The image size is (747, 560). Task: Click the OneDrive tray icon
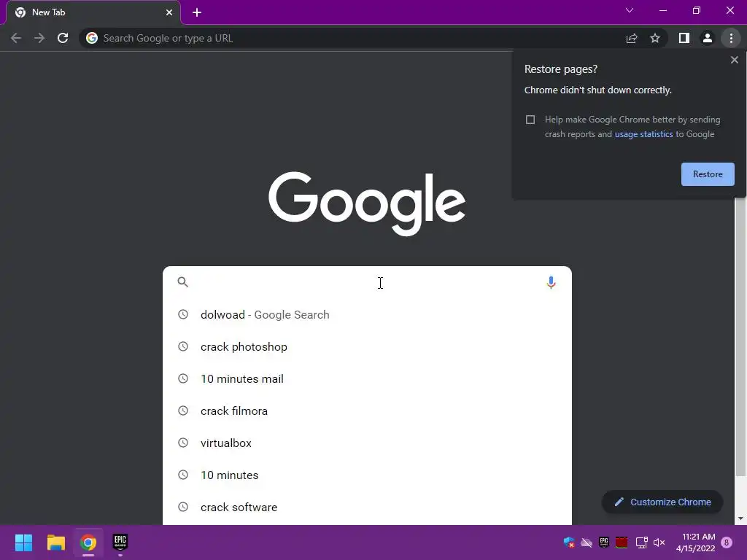[587, 542]
